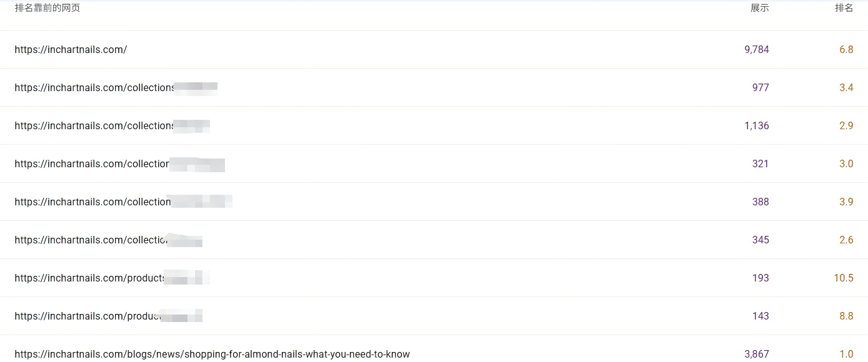Sort by the 展示 column header
The width and height of the screenshot is (868, 362).
[759, 8]
